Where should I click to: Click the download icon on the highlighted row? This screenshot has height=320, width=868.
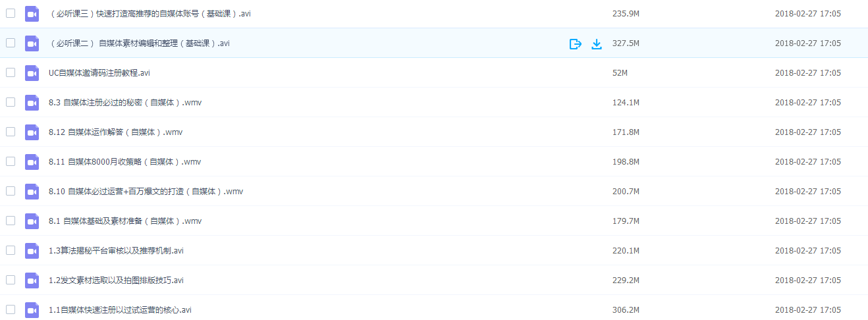click(x=597, y=44)
